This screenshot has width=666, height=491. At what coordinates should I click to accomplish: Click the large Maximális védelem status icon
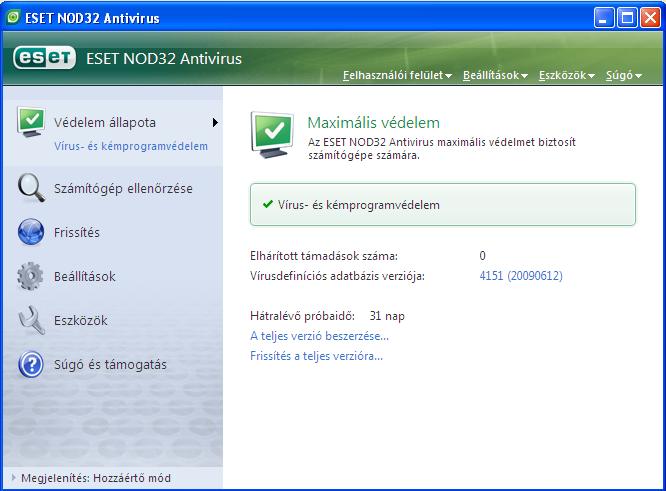coord(272,135)
